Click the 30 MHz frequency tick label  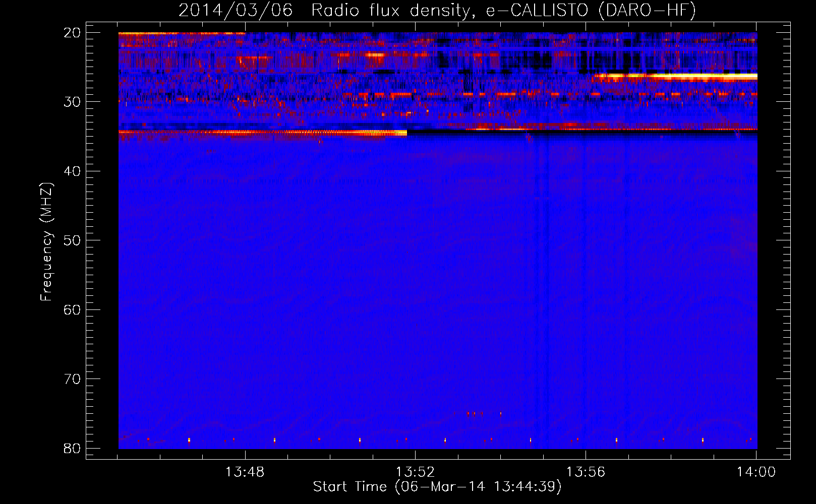click(72, 102)
